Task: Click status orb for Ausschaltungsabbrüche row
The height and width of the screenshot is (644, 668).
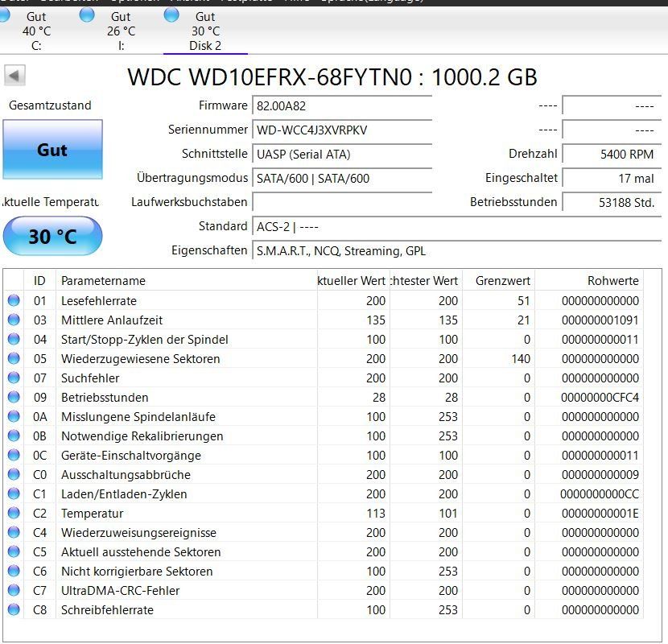Action: pyautogui.click(x=14, y=474)
